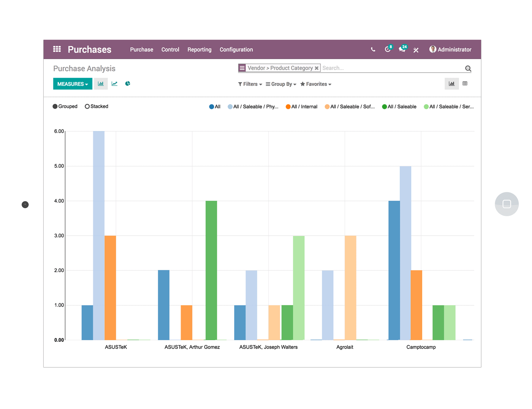Open the Favorites dropdown
The height and width of the screenshot is (409, 532).
[315, 84]
